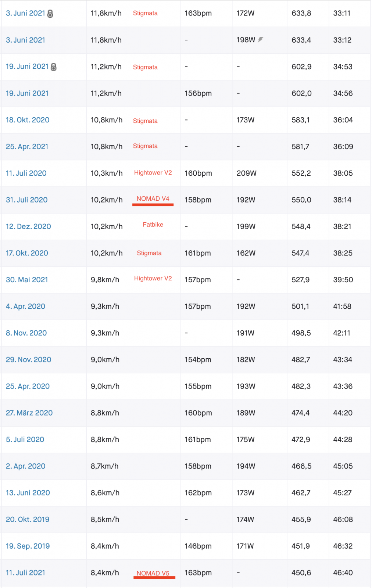Open the 27. März 2020 effort
Screen dimensions: 372x588
click(x=29, y=413)
